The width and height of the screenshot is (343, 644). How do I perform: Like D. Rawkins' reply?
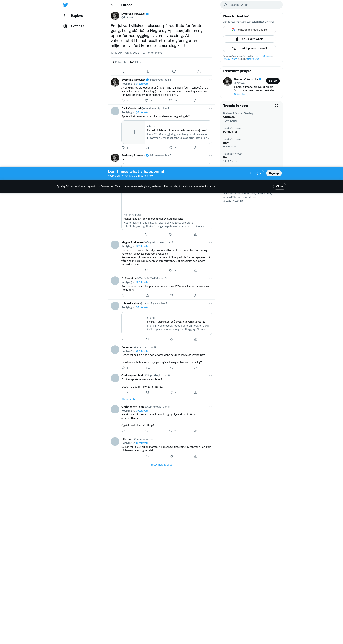point(171,295)
